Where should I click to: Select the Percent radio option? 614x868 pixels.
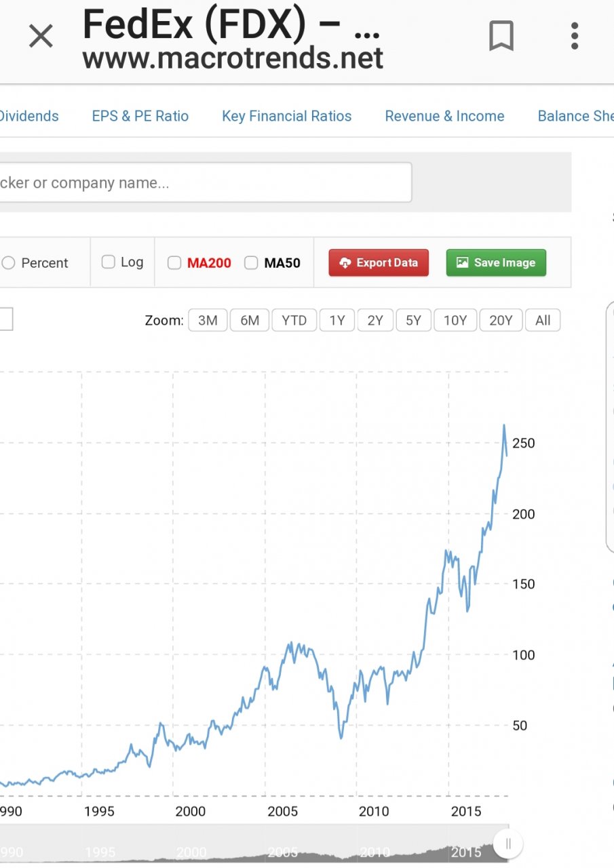(8, 263)
